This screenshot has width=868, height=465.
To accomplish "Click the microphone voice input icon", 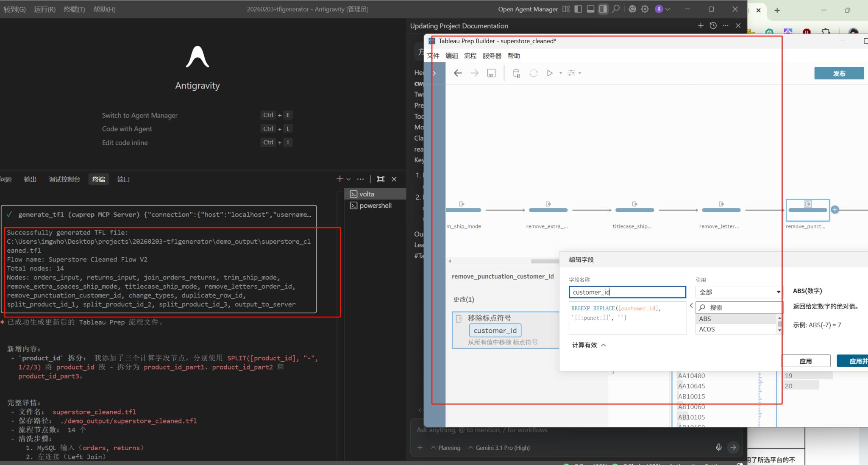I will click(x=719, y=447).
